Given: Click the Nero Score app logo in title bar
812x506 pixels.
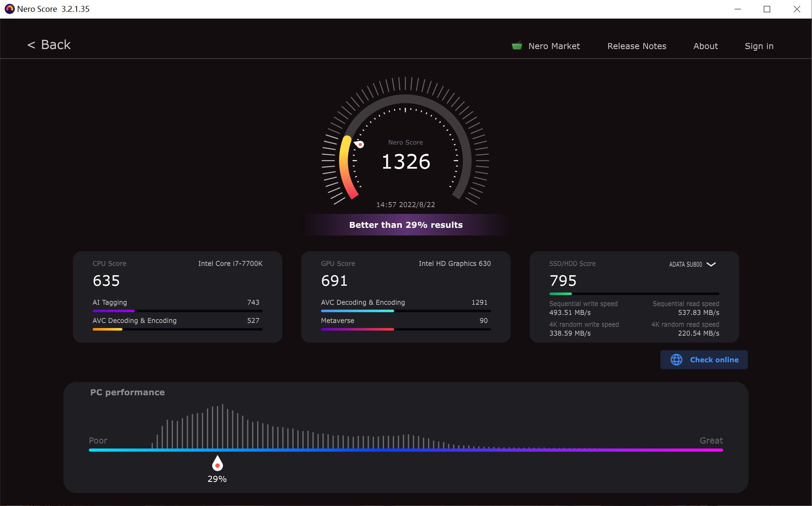Looking at the screenshot, I should pyautogui.click(x=9, y=9).
